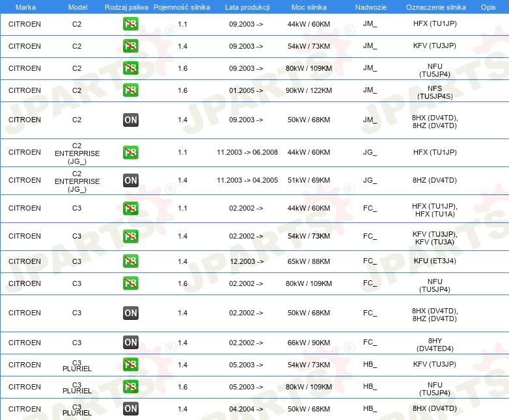
Task: Select the KFU (ET3J4) engine code
Action: pos(435,261)
